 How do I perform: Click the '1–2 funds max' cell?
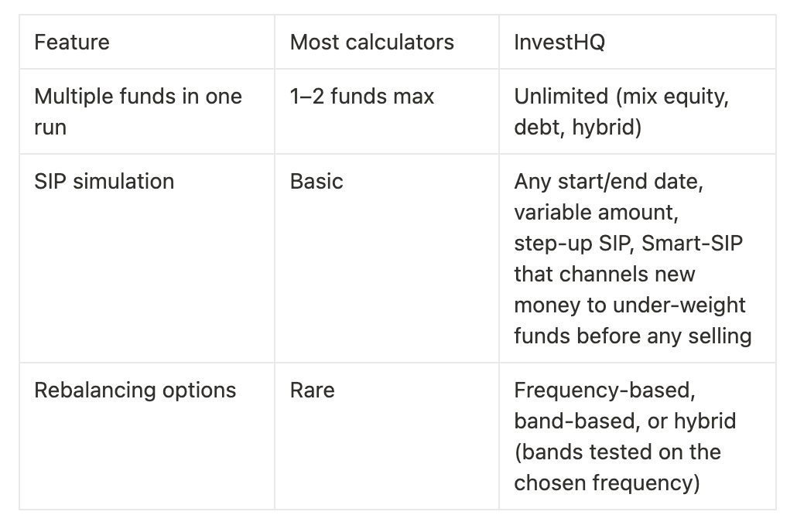(361, 97)
